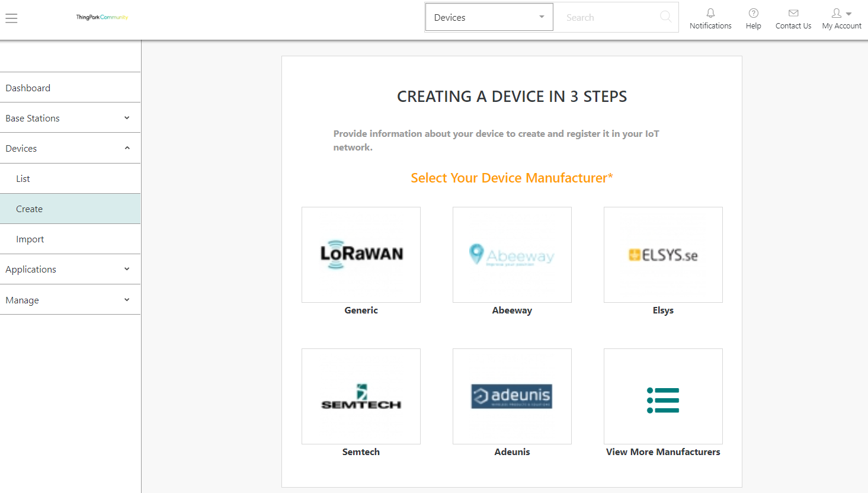
Task: Open the hamburger menu icon
Action: (x=11, y=18)
